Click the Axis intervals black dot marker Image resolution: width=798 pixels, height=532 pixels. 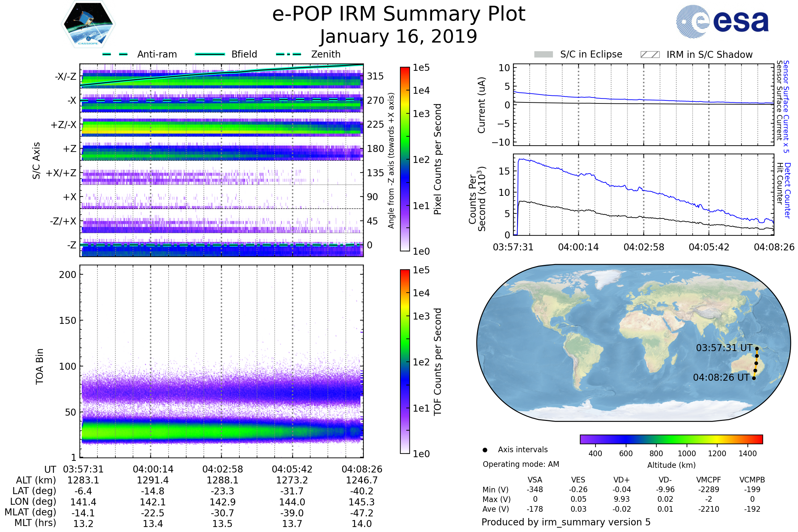point(485,450)
